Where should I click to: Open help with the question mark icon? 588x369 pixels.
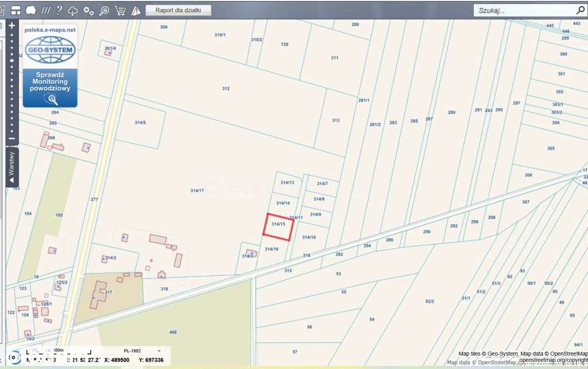coord(59,10)
